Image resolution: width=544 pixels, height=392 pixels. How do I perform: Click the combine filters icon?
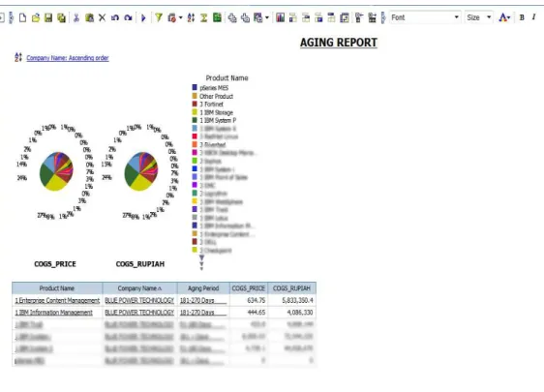pyautogui.click(x=172, y=17)
